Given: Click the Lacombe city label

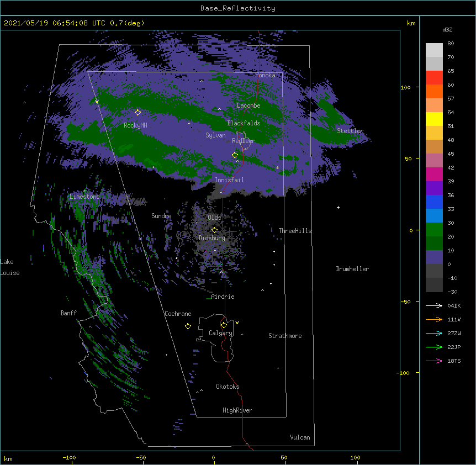Looking at the screenshot, I should 248,105.
